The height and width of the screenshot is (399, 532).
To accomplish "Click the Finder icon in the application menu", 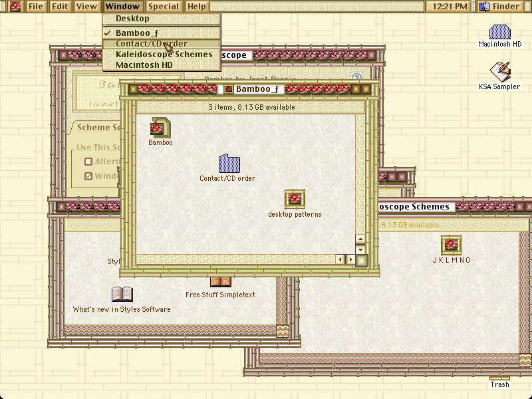I will [x=485, y=7].
